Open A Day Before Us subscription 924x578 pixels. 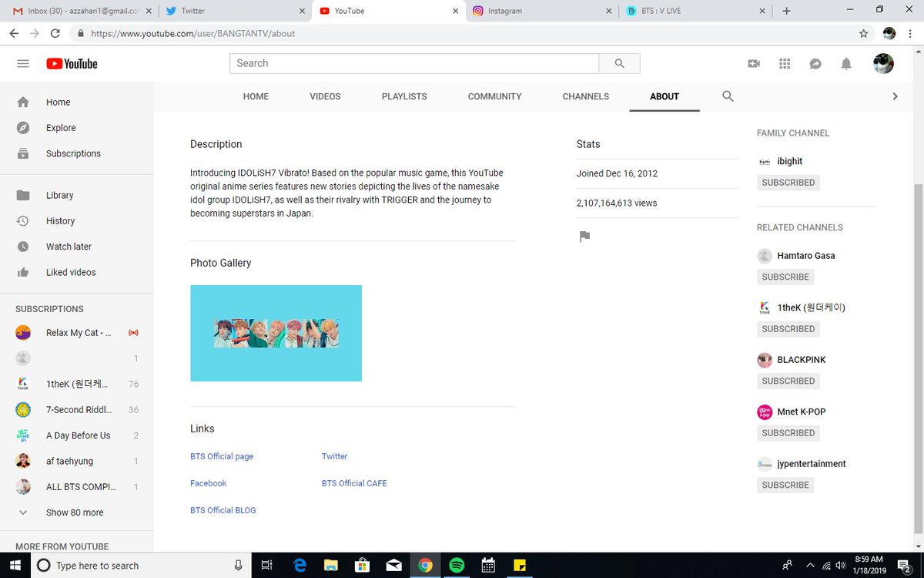click(x=77, y=435)
